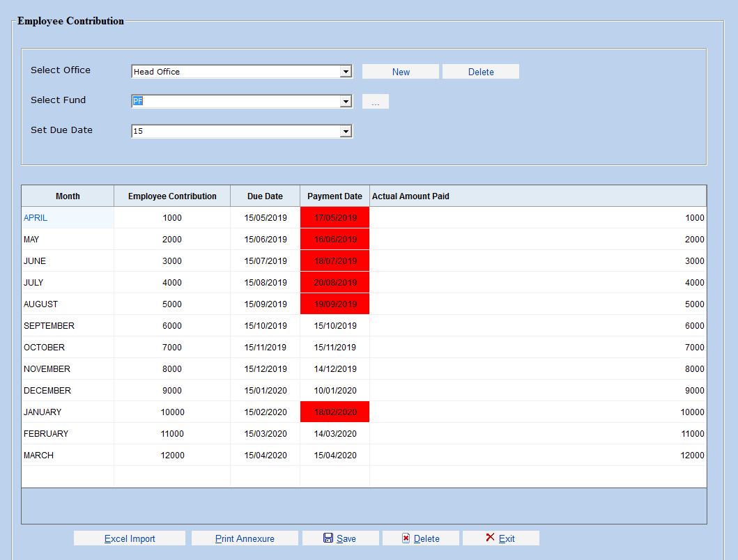Select the NOVEMBER month cell

tap(68, 369)
